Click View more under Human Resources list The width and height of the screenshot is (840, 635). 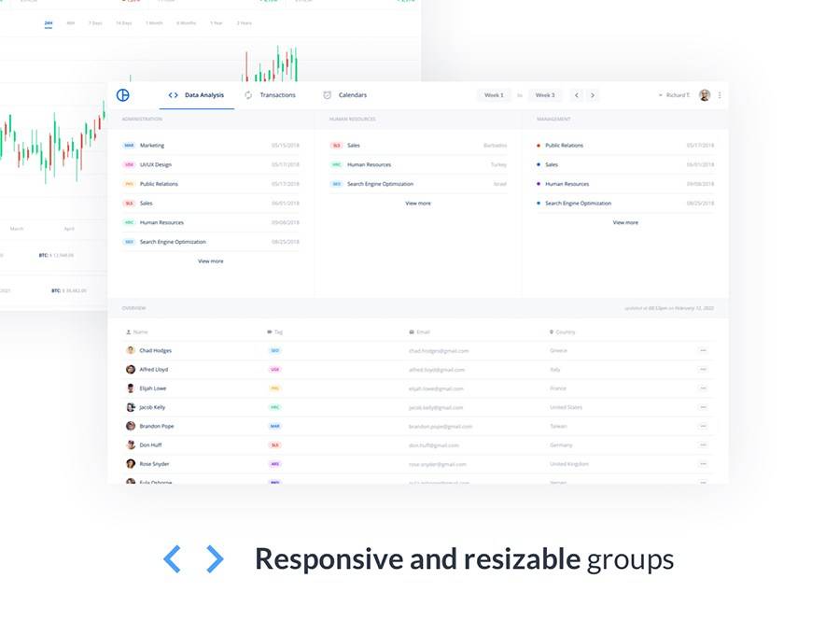[x=417, y=203]
